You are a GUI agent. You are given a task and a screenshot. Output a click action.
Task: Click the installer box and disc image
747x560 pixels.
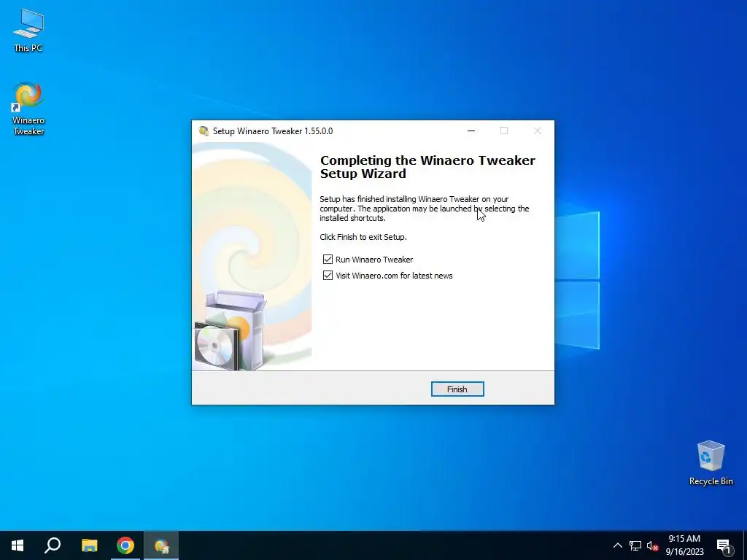click(231, 330)
